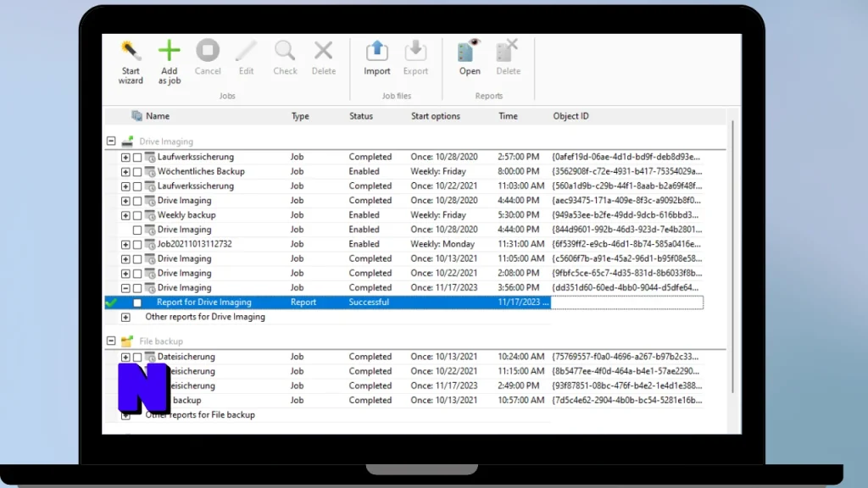Click the job icon of Dateisicherung 10:24 AM

150,357
